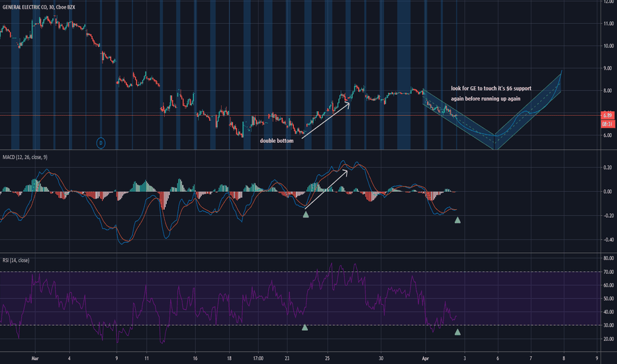Click the dividend D marker icon
This screenshot has width=617, height=364.
[101, 143]
